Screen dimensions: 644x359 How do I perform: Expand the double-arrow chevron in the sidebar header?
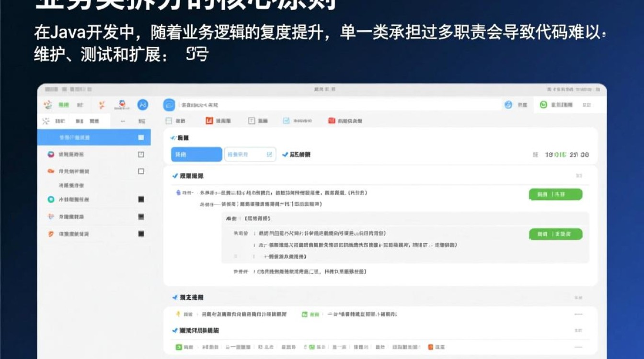(x=123, y=121)
